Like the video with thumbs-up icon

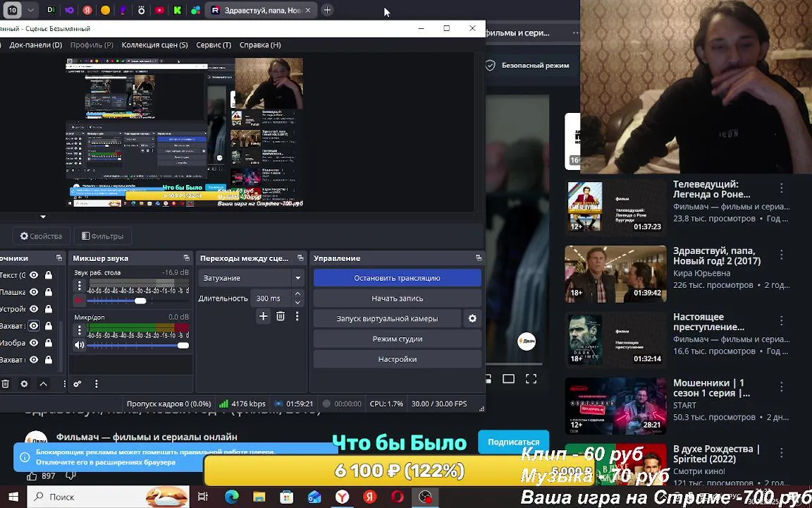[32, 476]
